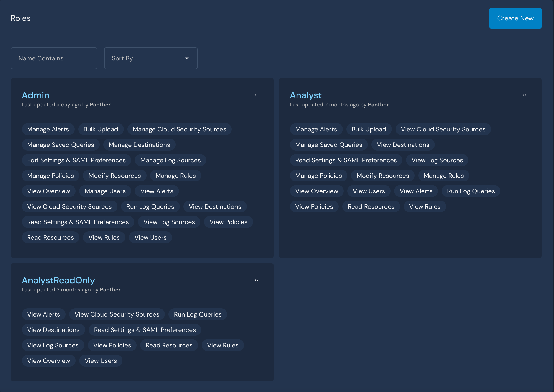Image resolution: width=554 pixels, height=392 pixels.
Task: Select Edit Settings & SAML Preferences in Admin
Action: [76, 160]
